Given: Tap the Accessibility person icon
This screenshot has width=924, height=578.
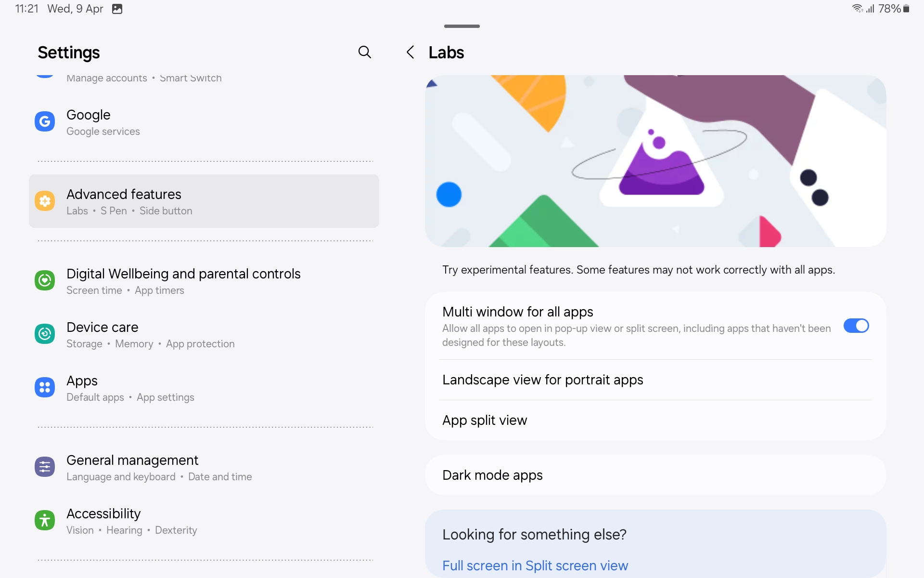Looking at the screenshot, I should point(45,520).
